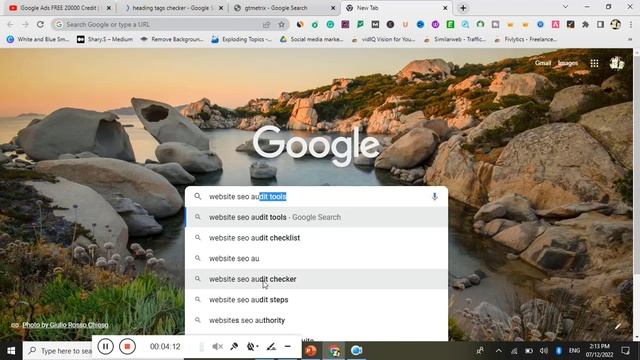Open 'Remove Backgroun...' bookmark
This screenshot has width=640, height=360.
pyautogui.click(x=172, y=39)
